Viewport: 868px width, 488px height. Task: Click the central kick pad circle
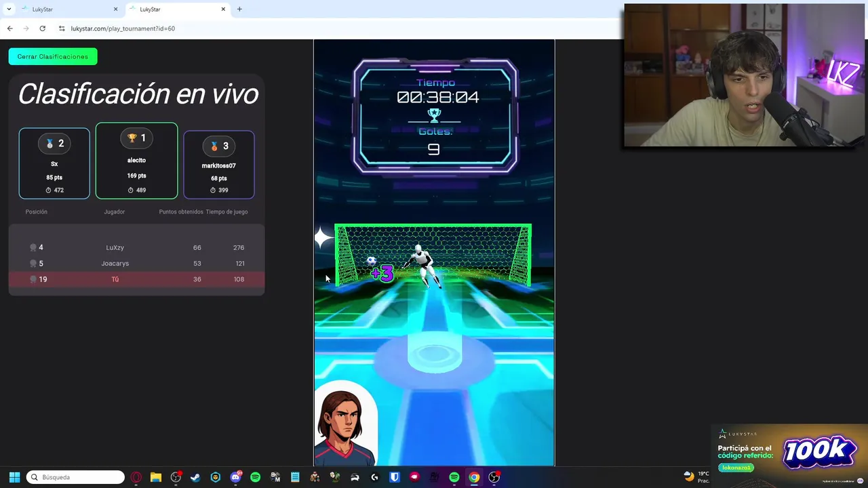coord(435,353)
